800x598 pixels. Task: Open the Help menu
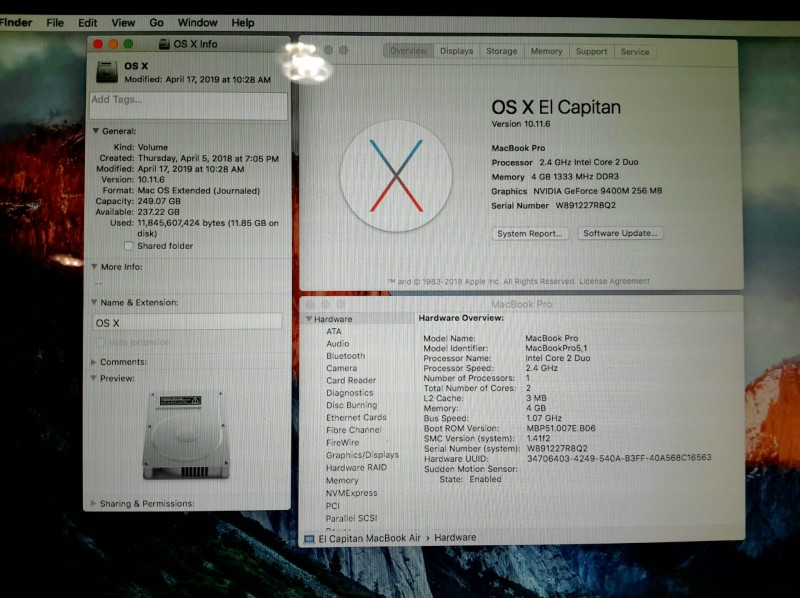[x=243, y=23]
